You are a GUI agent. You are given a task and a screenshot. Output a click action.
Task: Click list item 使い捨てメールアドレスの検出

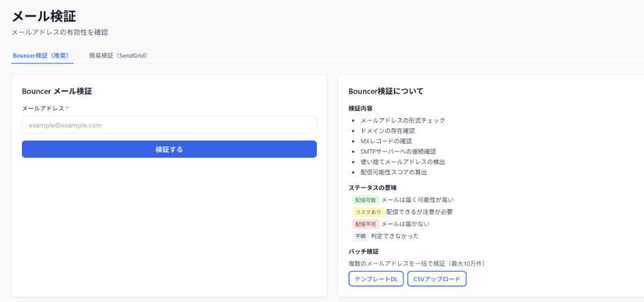click(402, 162)
